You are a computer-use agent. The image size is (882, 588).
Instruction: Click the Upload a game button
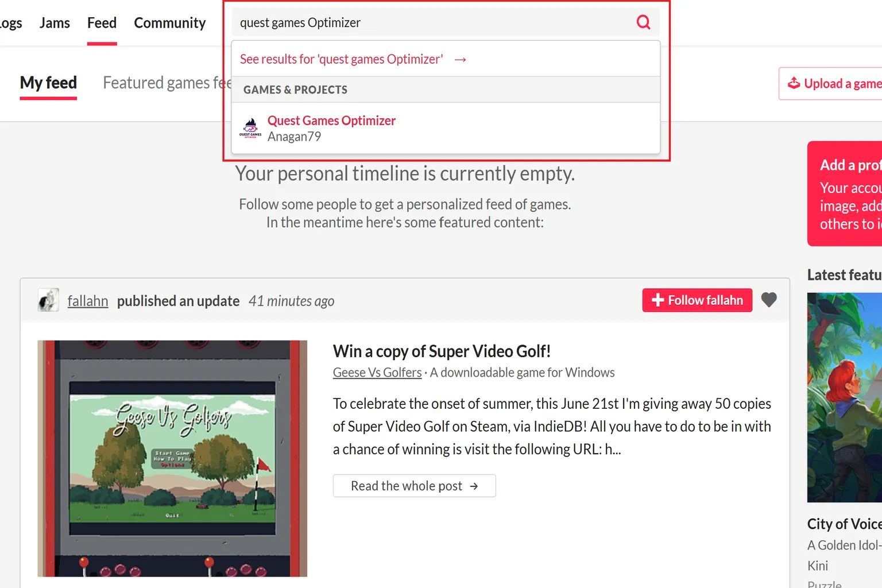(830, 84)
